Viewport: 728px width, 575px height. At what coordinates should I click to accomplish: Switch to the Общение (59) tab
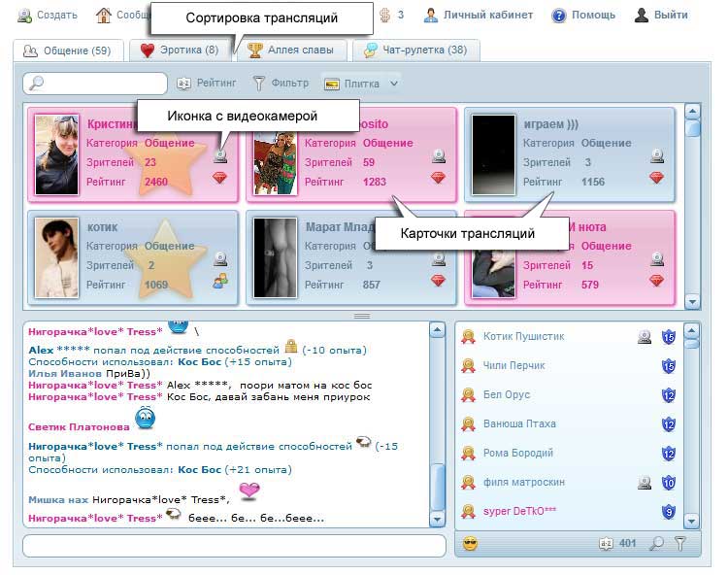(68, 51)
